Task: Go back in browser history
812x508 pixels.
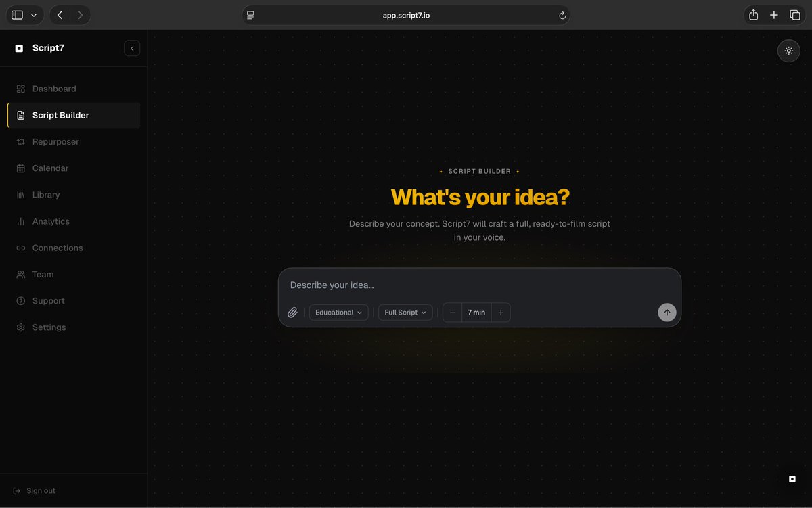Action: (60, 15)
